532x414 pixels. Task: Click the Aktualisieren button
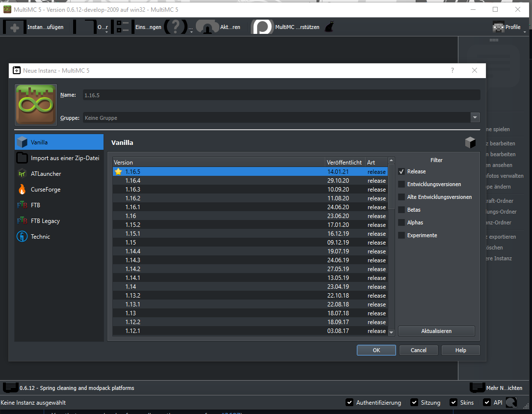click(x=436, y=331)
